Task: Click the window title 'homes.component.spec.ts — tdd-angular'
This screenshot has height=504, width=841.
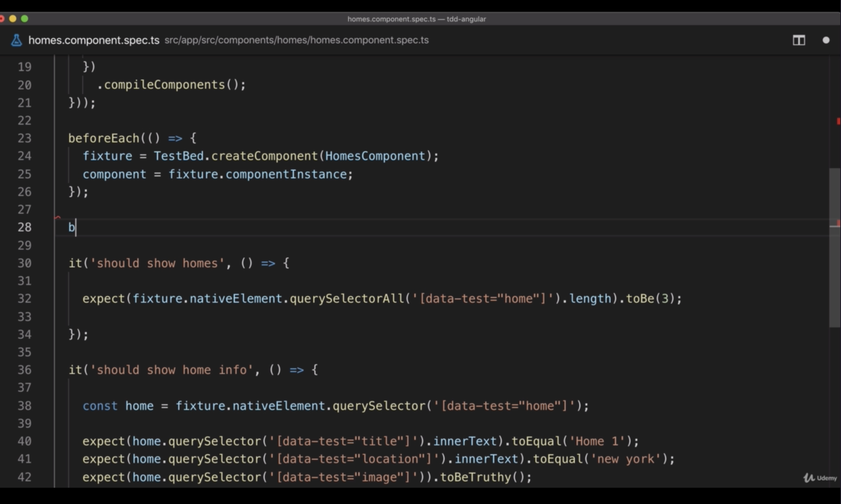Action: (x=416, y=19)
